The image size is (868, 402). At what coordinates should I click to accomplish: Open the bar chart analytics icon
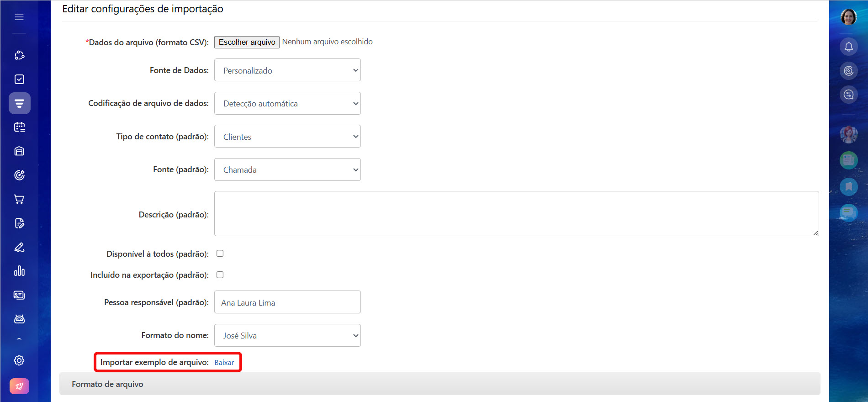(19, 271)
